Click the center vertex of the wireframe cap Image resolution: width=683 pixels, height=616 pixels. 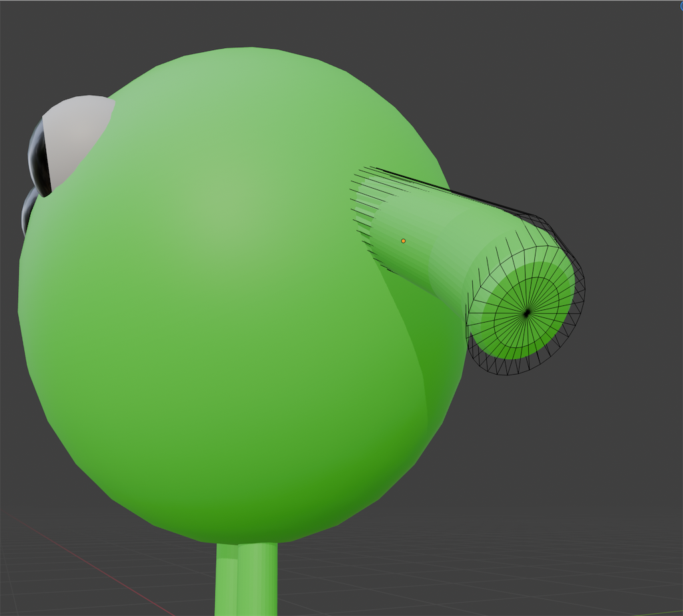point(527,313)
